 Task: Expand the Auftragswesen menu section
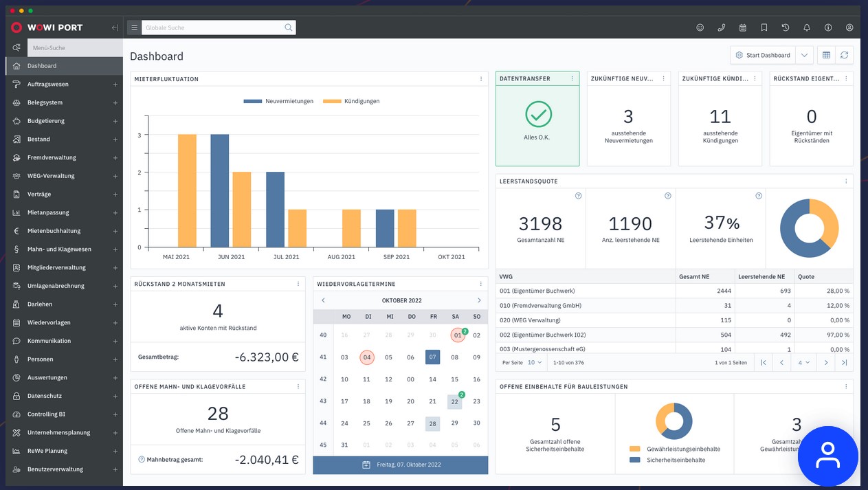pos(115,85)
